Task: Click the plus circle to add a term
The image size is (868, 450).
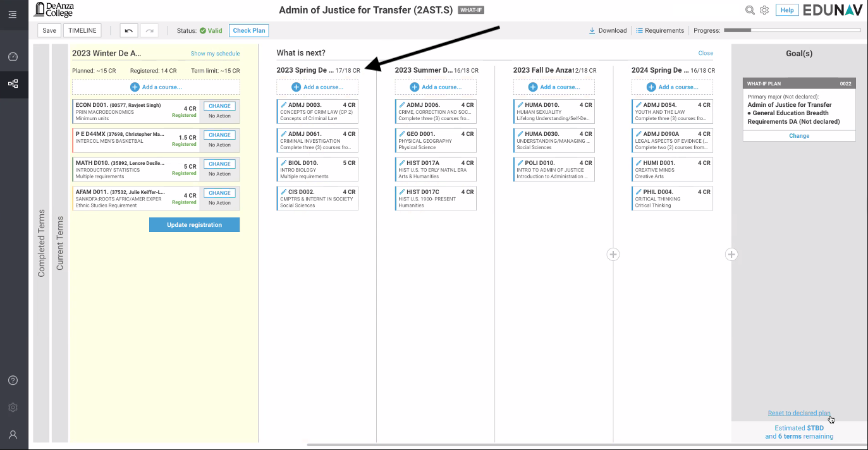Action: point(613,254)
